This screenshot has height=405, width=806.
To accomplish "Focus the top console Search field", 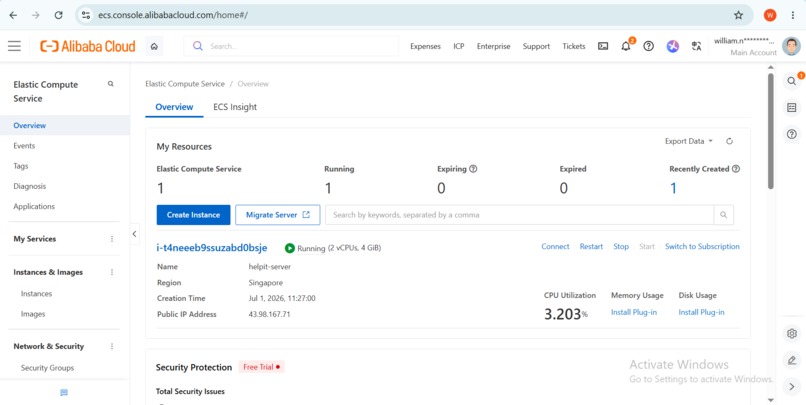I will 291,46.
